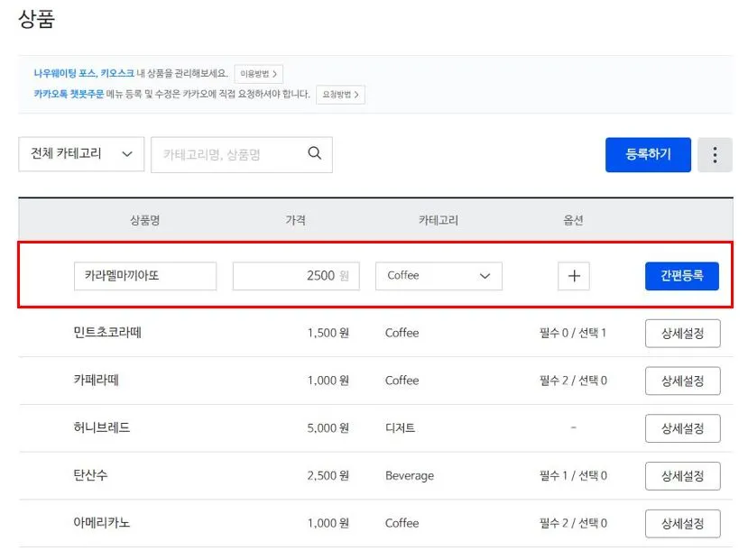Click the 간편등록 button
Image resolution: width=748 pixels, height=560 pixels.
point(682,276)
